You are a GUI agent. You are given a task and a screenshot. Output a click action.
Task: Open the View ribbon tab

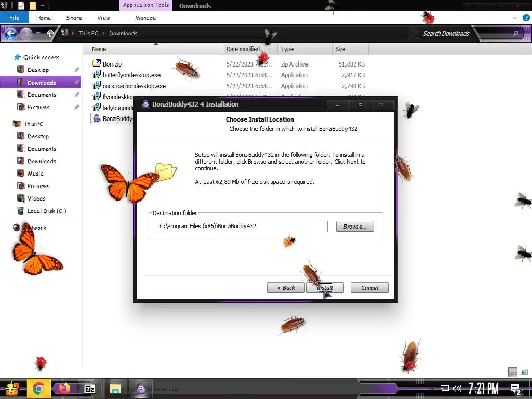(103, 18)
